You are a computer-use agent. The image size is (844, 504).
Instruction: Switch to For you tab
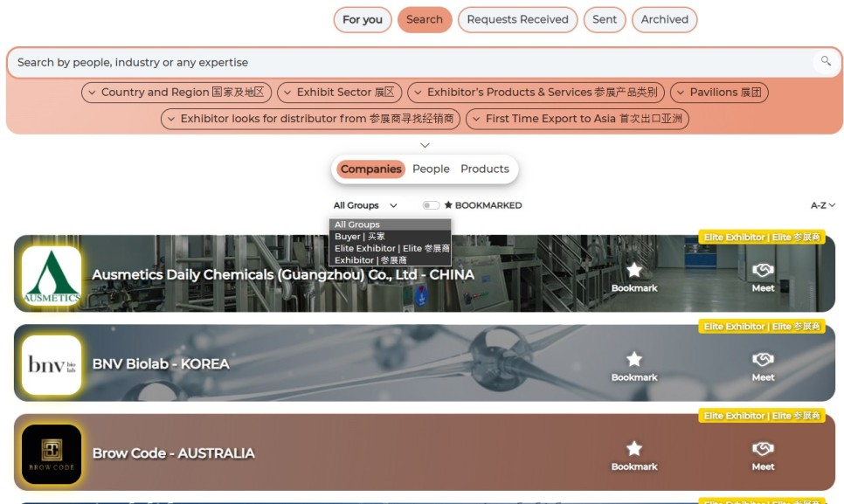[363, 20]
